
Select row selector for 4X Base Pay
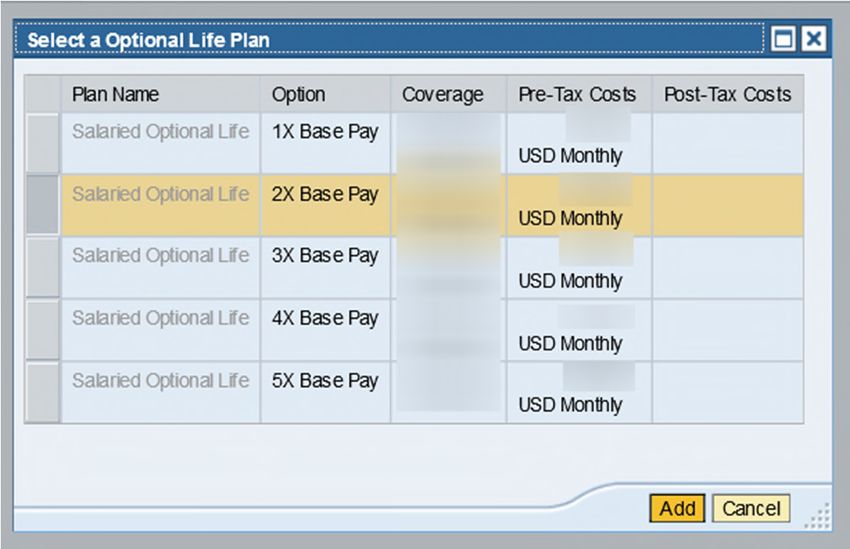(42, 330)
